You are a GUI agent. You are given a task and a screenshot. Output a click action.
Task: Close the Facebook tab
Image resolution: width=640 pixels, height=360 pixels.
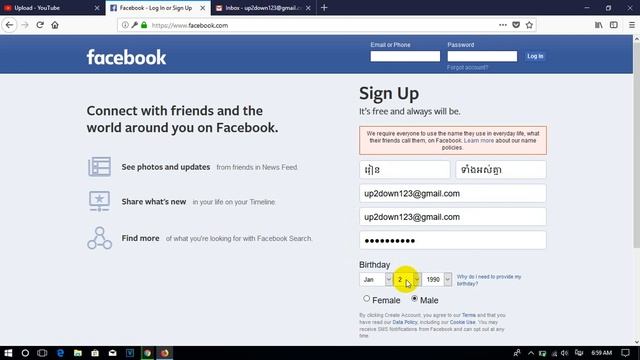[202, 8]
